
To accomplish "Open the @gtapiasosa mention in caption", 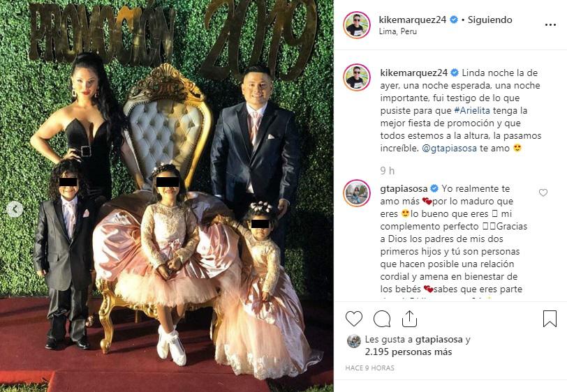I will click(449, 148).
